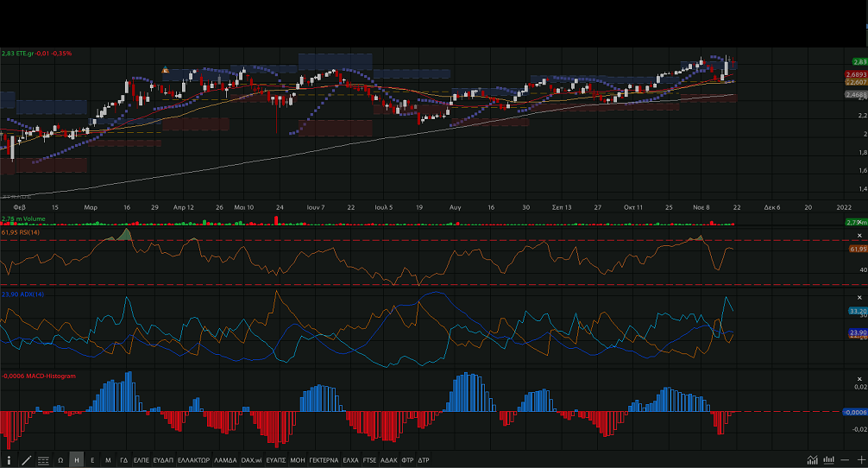The width and height of the screenshot is (868, 468).
Task: Click the Volume value tag on the right
Action: 856,222
